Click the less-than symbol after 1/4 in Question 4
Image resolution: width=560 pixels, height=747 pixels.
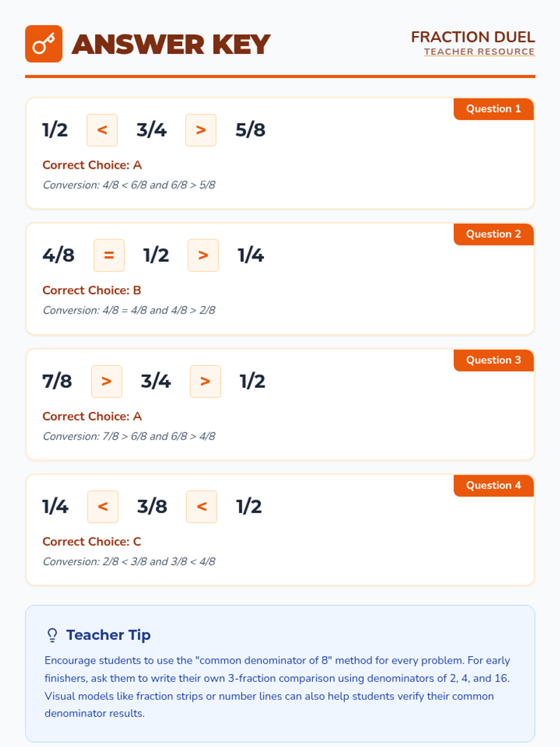click(103, 507)
